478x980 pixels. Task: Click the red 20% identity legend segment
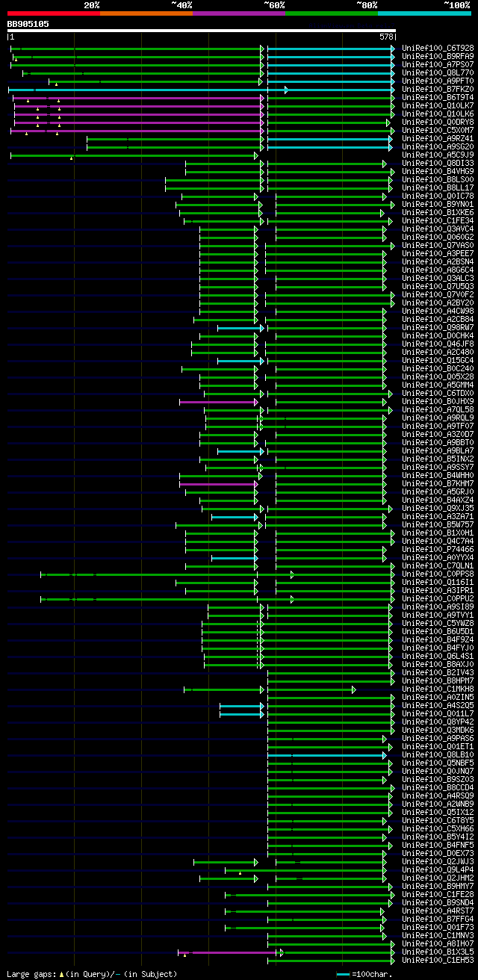(53, 13)
